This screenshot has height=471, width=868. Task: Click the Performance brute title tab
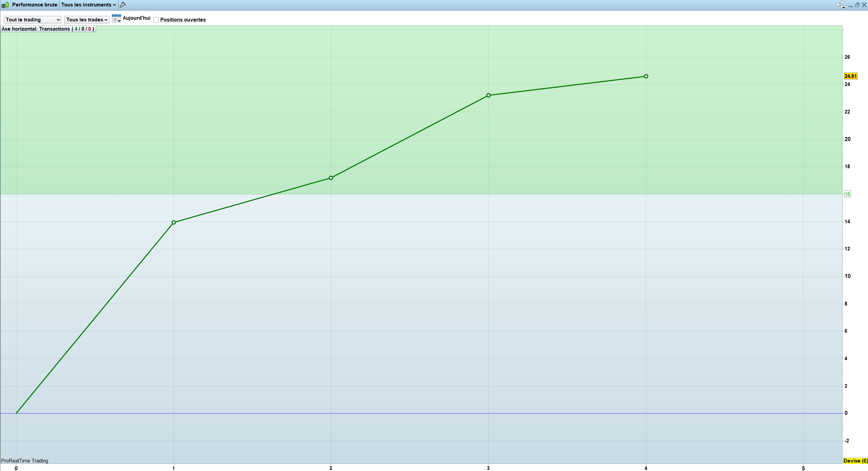pyautogui.click(x=34, y=5)
